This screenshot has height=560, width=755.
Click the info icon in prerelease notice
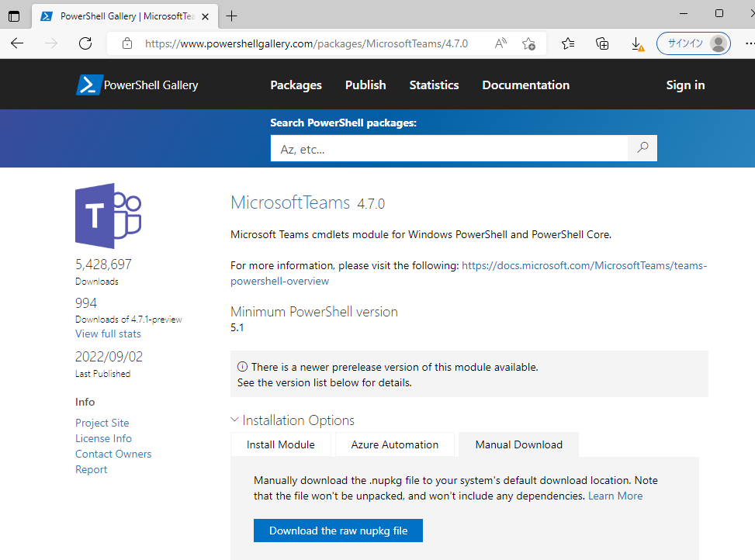point(242,367)
